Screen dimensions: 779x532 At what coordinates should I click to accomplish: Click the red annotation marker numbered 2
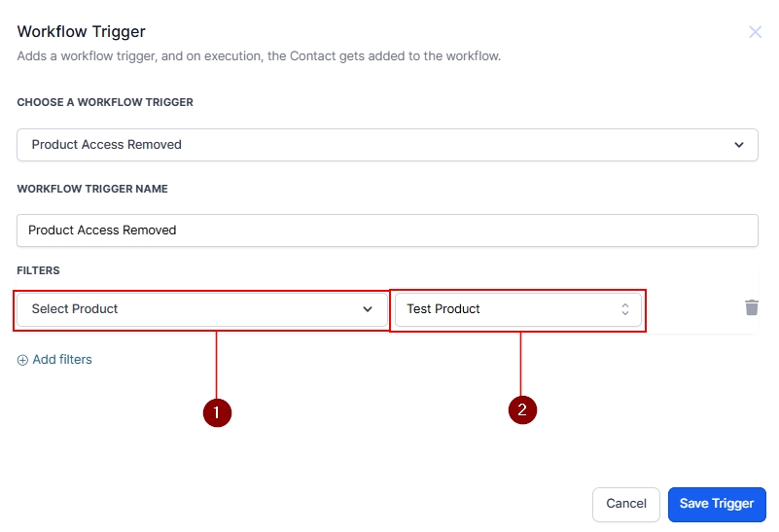[x=522, y=409]
